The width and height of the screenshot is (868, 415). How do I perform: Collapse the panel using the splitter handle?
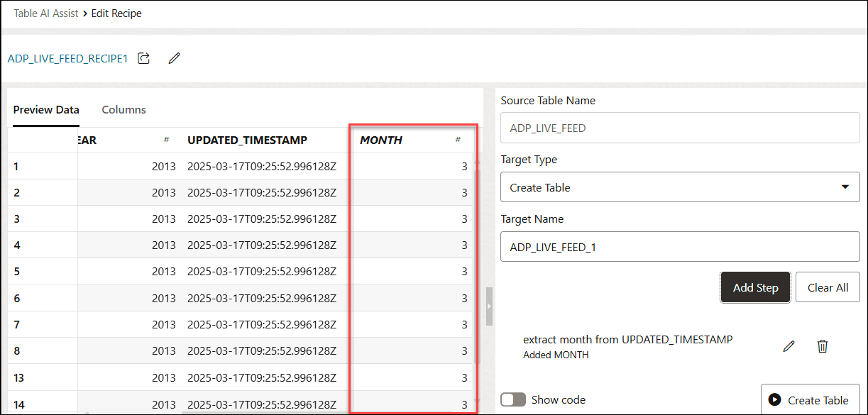coord(489,306)
